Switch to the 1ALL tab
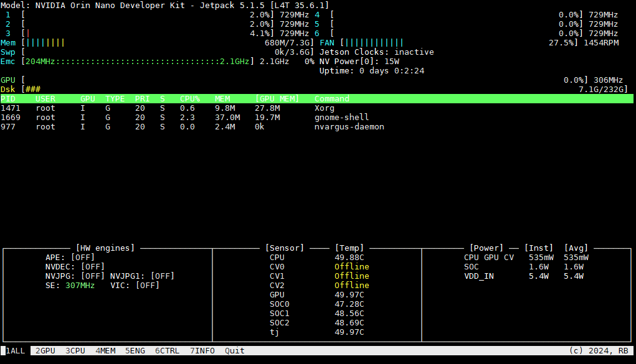 point(16,351)
